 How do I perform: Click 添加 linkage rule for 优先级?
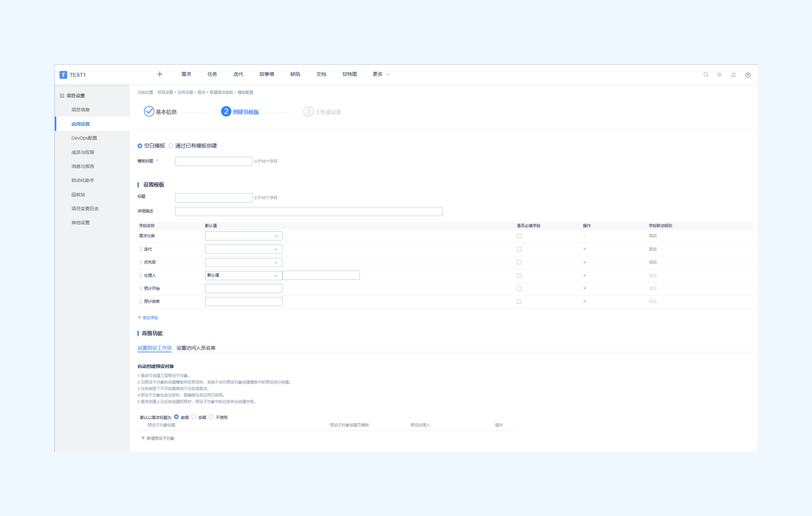(653, 262)
